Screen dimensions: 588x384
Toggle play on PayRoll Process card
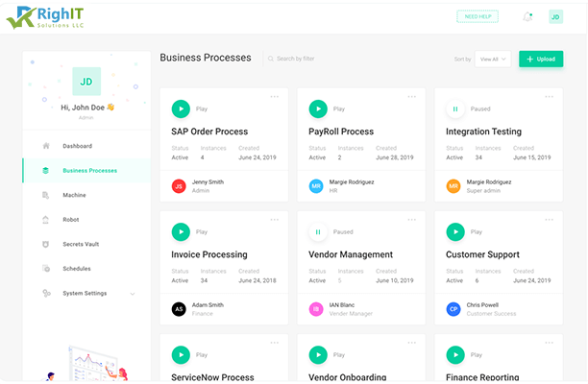(317, 108)
